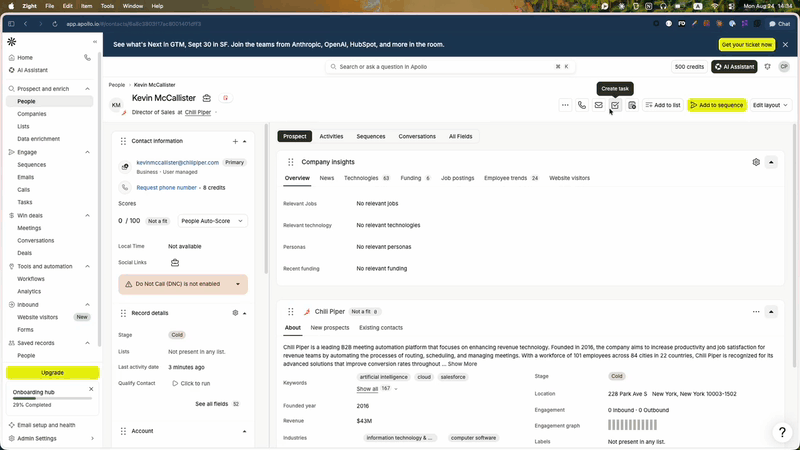Click the notifications bell icon
The width and height of the screenshot is (800, 450).
[767, 67]
